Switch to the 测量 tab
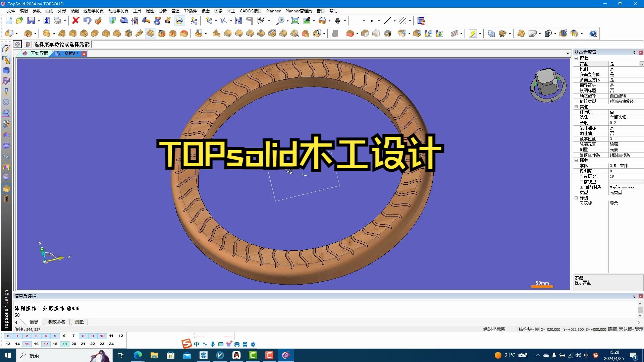 [x=79, y=322]
